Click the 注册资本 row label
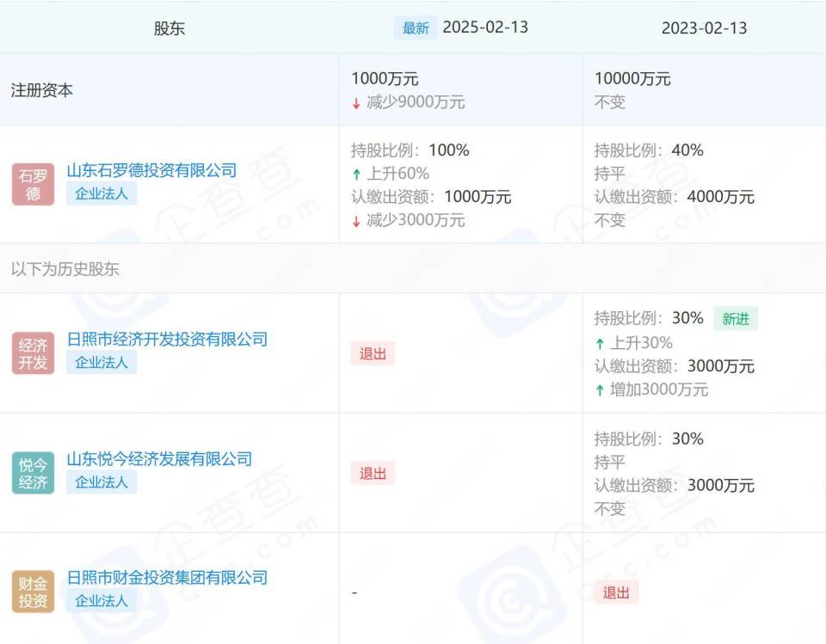Screen dimensions: 826x644 click(41, 90)
